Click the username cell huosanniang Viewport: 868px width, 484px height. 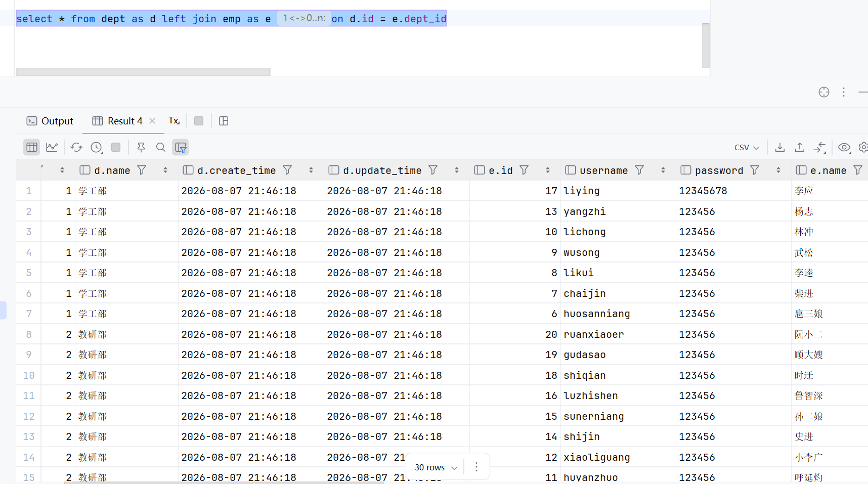click(618, 314)
